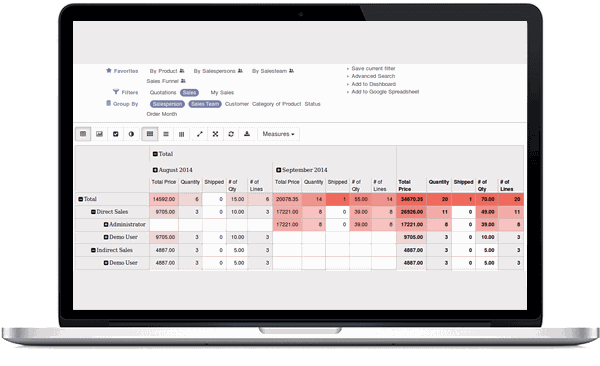
Task: Toggle the Quotations filter
Action: click(163, 93)
